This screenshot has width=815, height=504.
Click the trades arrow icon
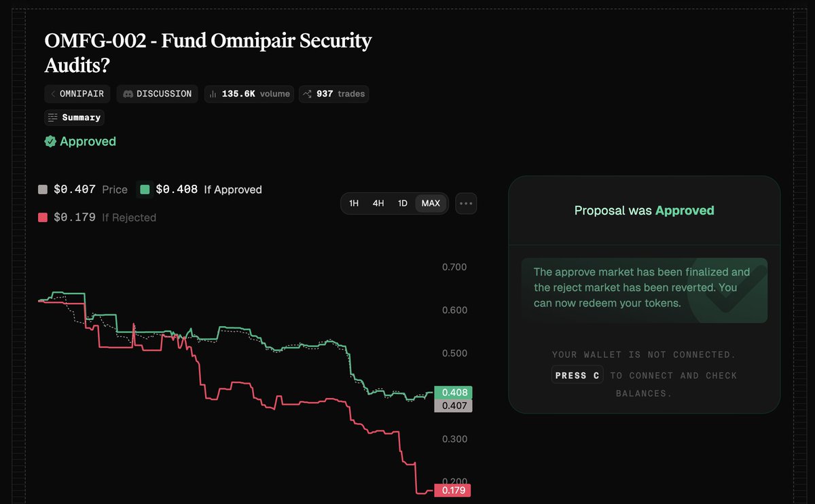pos(308,94)
